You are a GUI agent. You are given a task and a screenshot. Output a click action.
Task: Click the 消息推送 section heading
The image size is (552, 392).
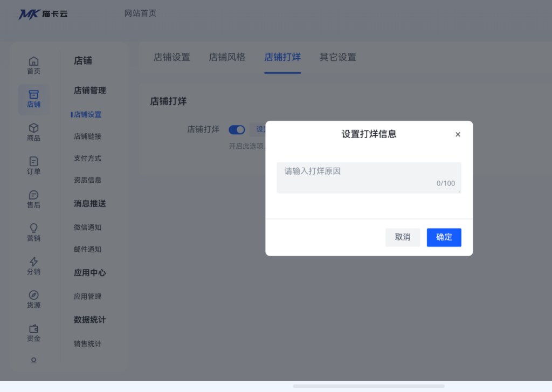pos(90,204)
